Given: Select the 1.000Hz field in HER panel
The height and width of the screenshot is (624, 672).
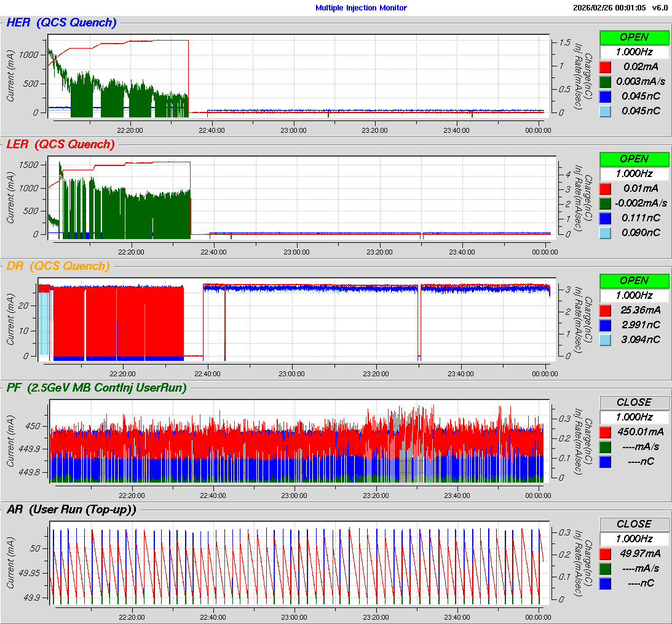Looking at the screenshot, I should click(634, 52).
